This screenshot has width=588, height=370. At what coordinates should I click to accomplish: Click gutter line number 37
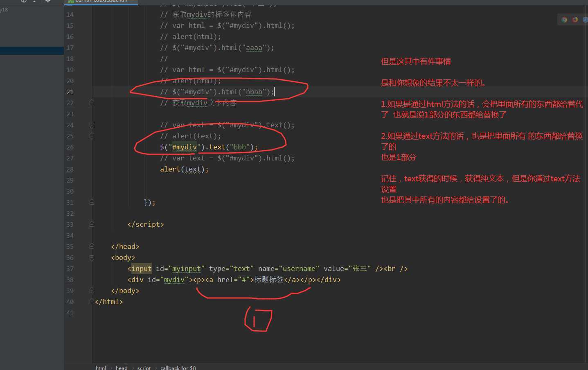pyautogui.click(x=70, y=268)
